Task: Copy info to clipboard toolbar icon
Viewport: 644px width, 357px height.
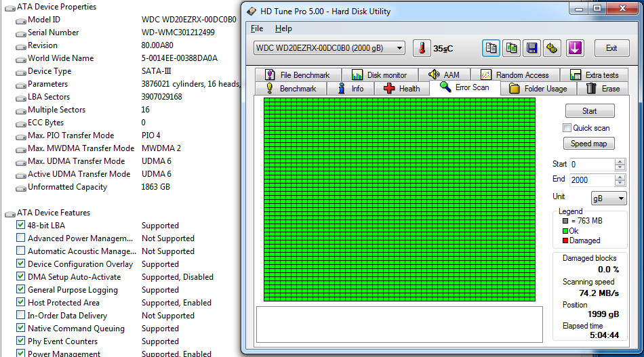Action: pos(491,48)
